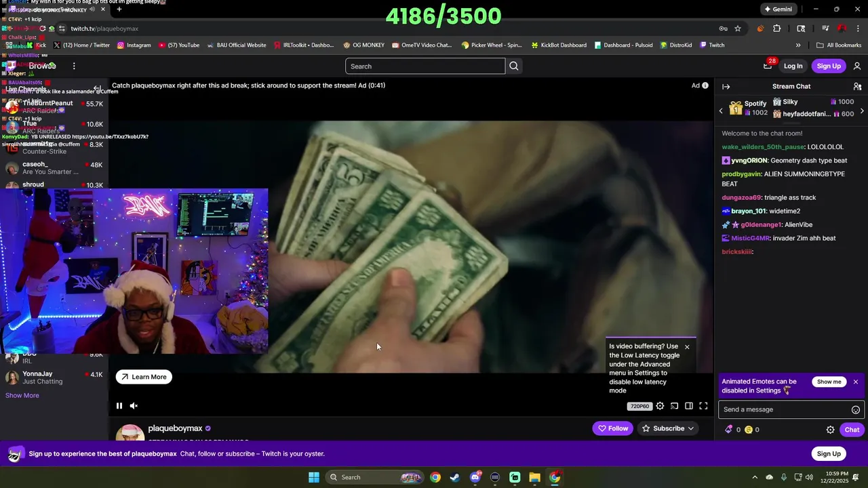Open the chat community users icon

[857, 87]
